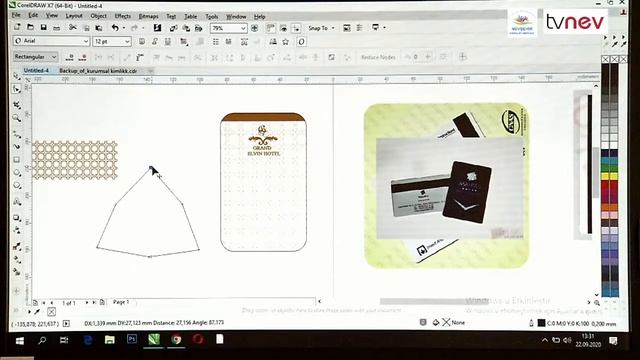The height and width of the screenshot is (360, 640).
Task: Switch to the Untitled-4 document tab
Action: 36,70
